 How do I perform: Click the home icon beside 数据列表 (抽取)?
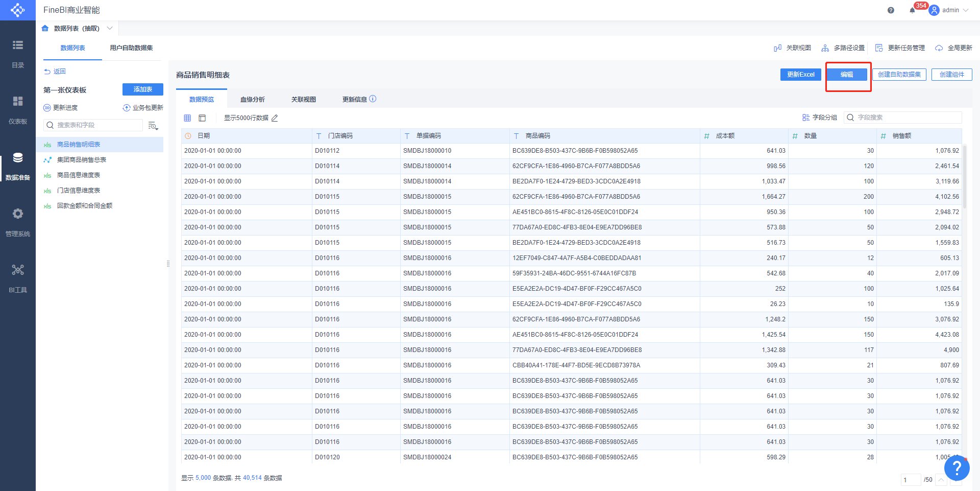tap(45, 29)
